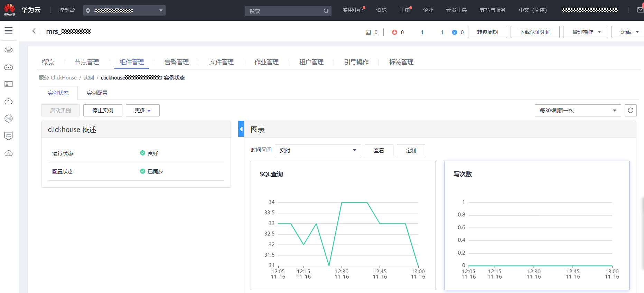Switch to the 概览 tab
The height and width of the screenshot is (293, 644).
[x=48, y=62]
